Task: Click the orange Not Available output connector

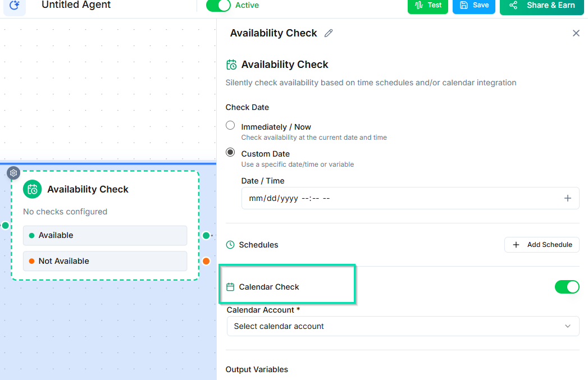Action: pos(206,261)
